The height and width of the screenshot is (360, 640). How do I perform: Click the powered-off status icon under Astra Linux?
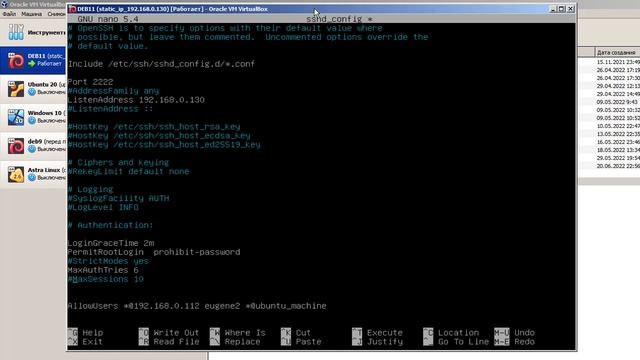32,178
